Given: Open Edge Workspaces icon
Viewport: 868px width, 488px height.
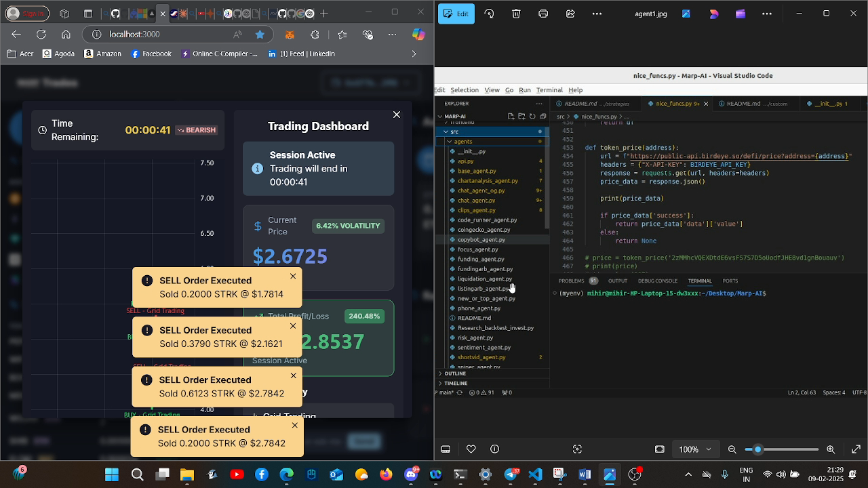Looking at the screenshot, I should click(64, 14).
